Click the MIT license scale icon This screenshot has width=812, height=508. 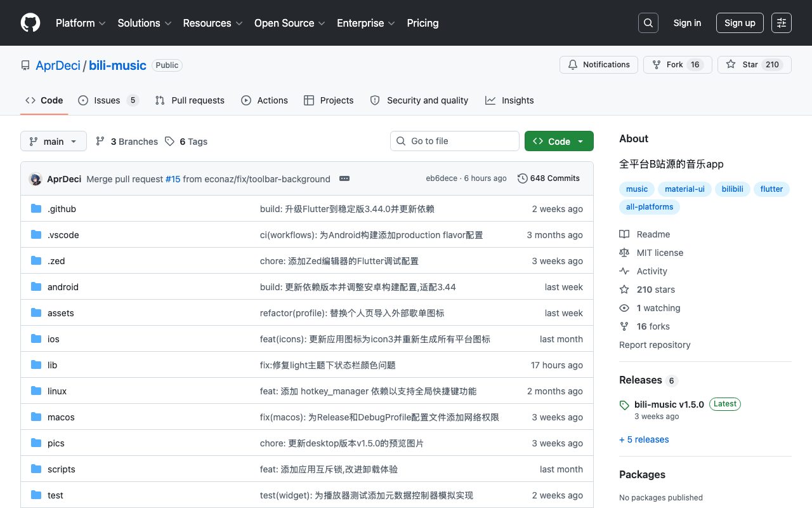click(624, 253)
